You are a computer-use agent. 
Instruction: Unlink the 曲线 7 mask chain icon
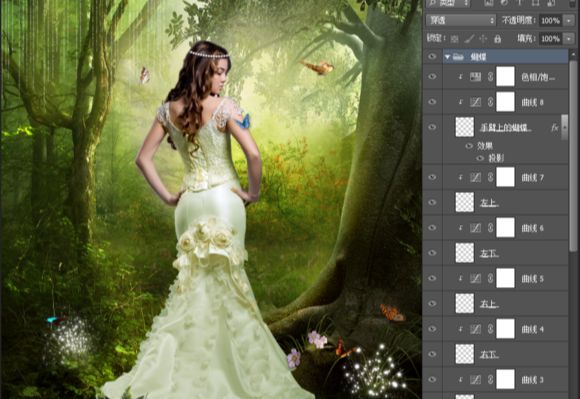[x=490, y=177]
